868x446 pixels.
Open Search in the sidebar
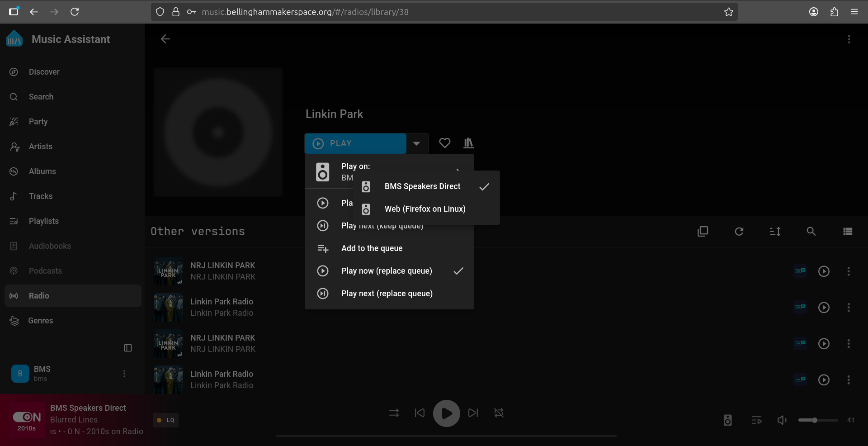tap(72, 97)
